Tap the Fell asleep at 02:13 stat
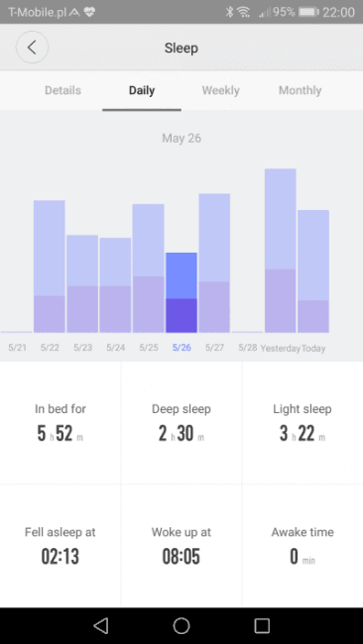363x644 pixels. tap(60, 546)
